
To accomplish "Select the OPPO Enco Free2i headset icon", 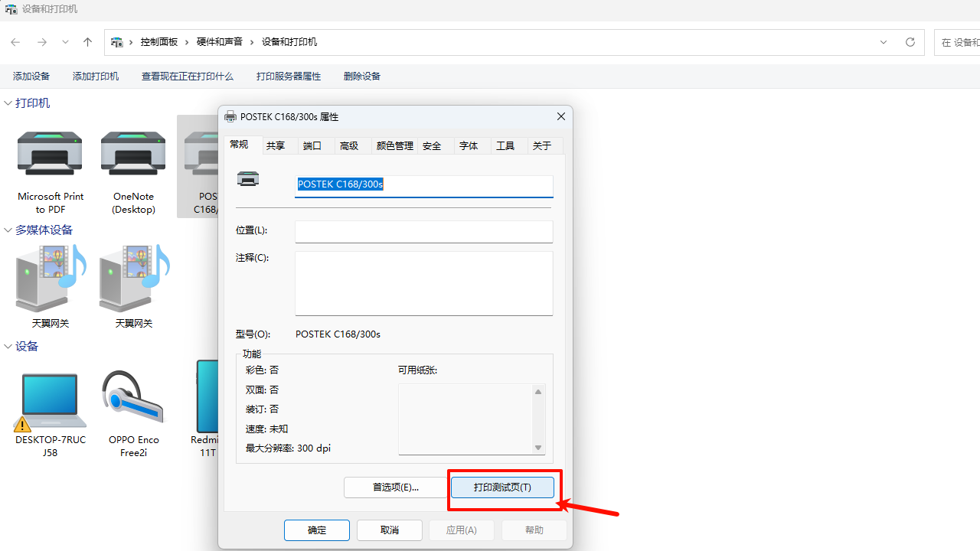I will (x=133, y=399).
